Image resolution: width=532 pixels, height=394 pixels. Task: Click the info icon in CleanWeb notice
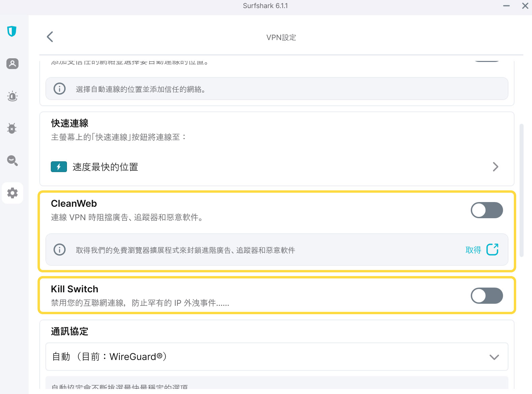pos(60,250)
